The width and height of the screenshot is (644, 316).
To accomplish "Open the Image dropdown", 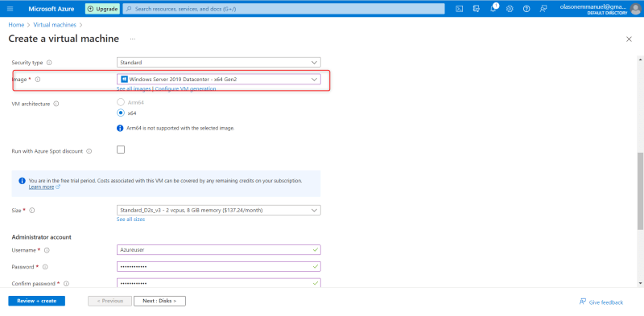I will click(218, 80).
